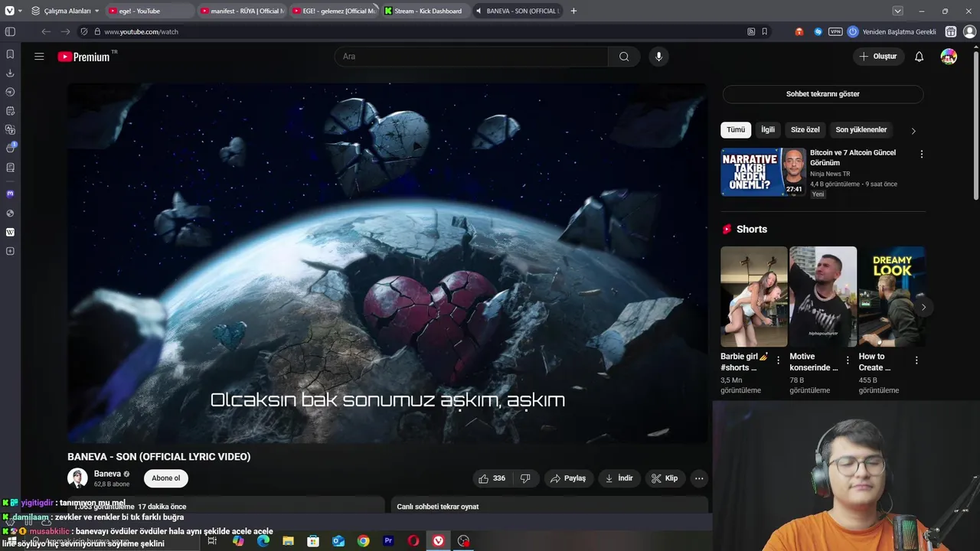Open options for How to Create short
The image size is (980, 551).
pos(916,360)
